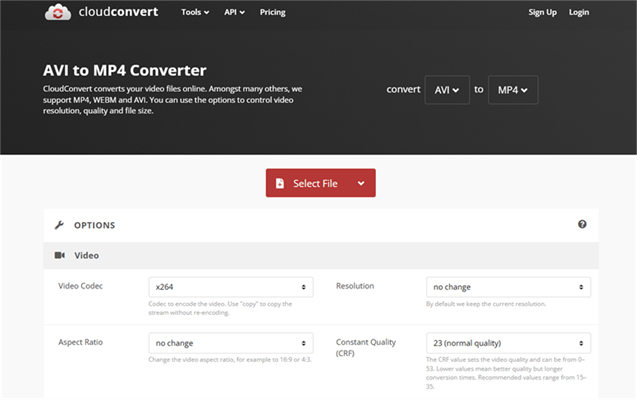
Task: Open the Tools menu
Action: 195,12
